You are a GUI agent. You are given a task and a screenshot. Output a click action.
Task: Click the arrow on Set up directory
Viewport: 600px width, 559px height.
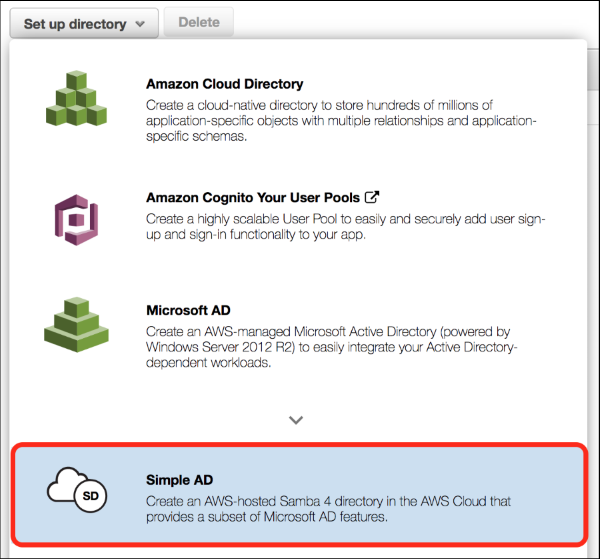(140, 24)
